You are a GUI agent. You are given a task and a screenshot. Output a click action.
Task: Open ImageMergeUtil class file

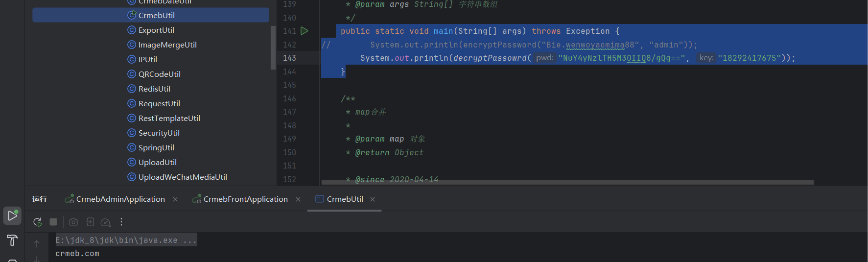tap(167, 45)
